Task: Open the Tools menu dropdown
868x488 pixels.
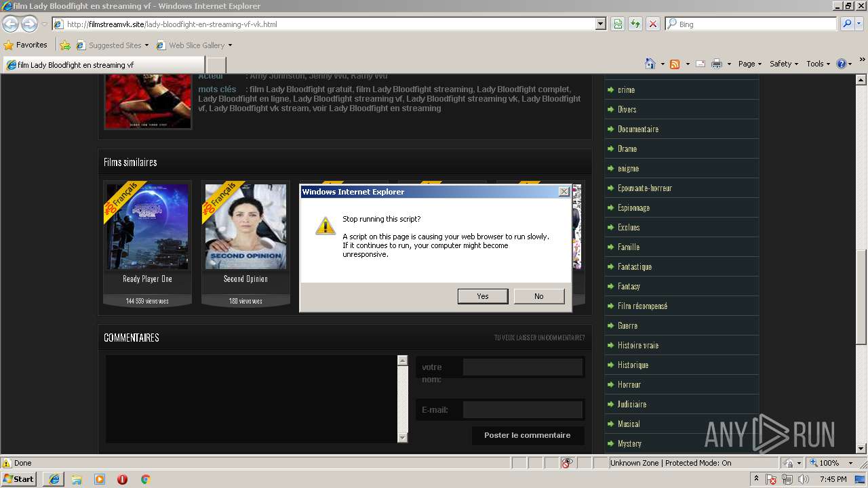Action: coord(818,64)
